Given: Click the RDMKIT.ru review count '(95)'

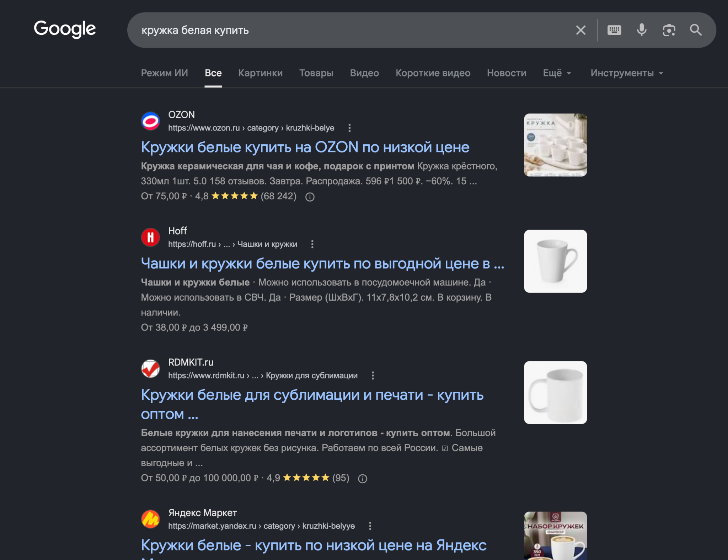Looking at the screenshot, I should point(341,478).
